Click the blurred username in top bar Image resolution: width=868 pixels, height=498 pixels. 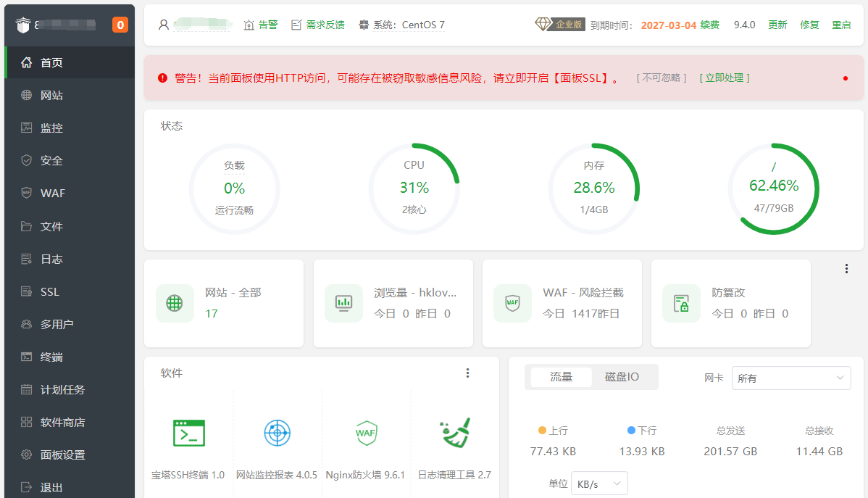click(203, 25)
